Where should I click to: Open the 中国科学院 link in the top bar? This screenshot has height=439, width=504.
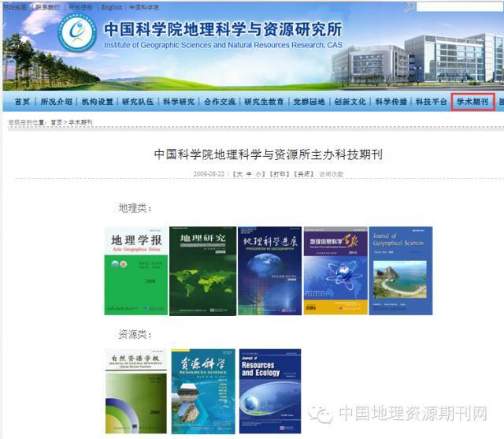point(144,7)
